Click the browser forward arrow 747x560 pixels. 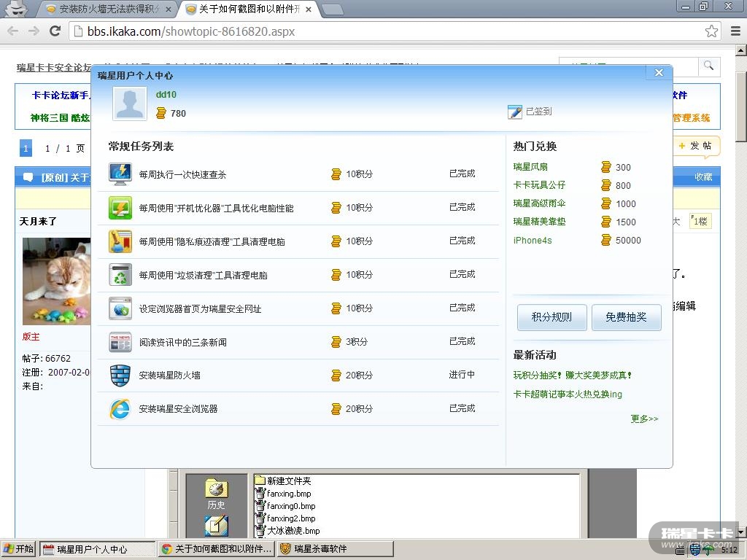coord(34,31)
